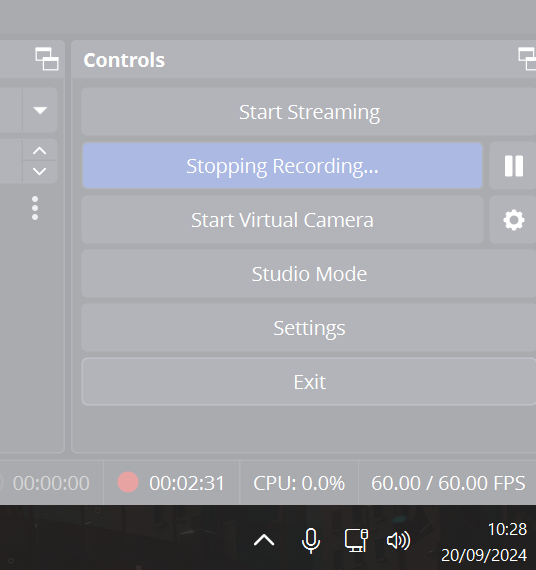Screen dimensions: 536x570
Task: Start the Virtual Camera
Action: click(x=282, y=220)
